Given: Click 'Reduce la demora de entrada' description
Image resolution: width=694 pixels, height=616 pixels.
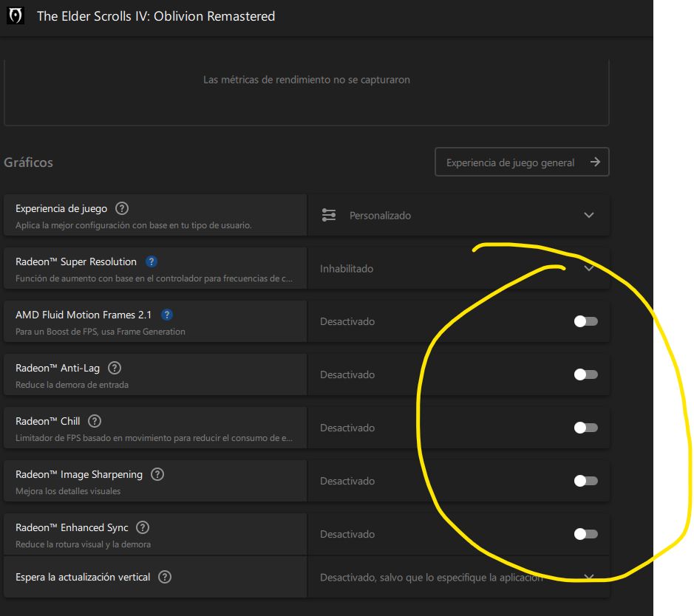Looking at the screenshot, I should tap(72, 385).
